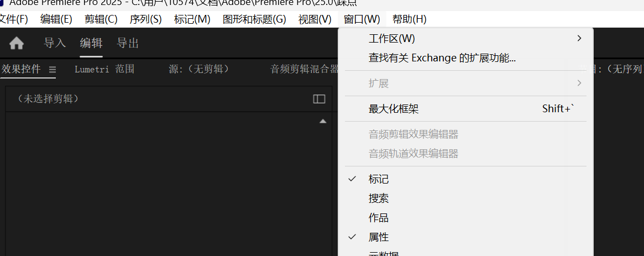Toggle the checked 标记 panel entry
This screenshot has width=644, height=256.
point(465,179)
